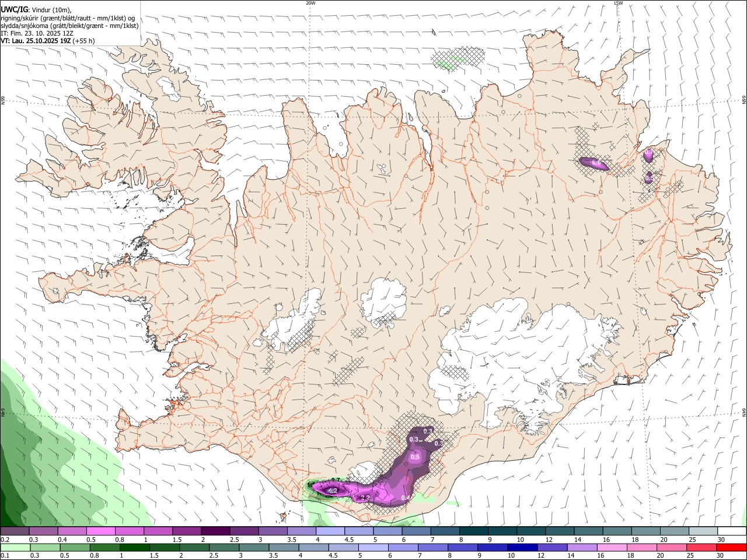Viewport: 747px width, 560px height.
Task: Click the Drangajökull glacier in the Westfjords
Action: click(168, 87)
